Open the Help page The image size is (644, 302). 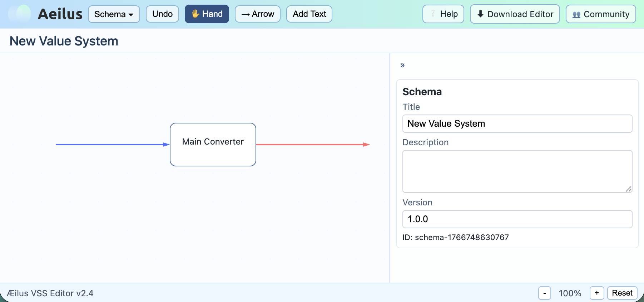pos(443,14)
